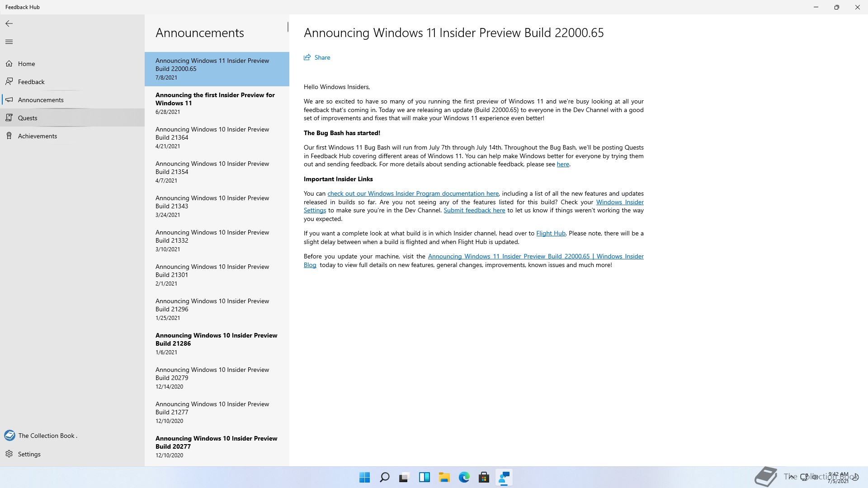This screenshot has width=868, height=488.
Task: Open File Explorer from taskbar
Action: [444, 478]
